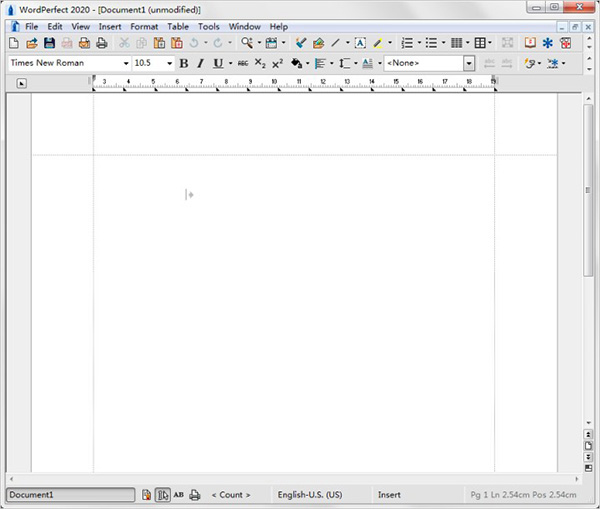Viewport: 600px width, 509px height.
Task: Click the font color paint bucket icon
Action: tap(296, 63)
